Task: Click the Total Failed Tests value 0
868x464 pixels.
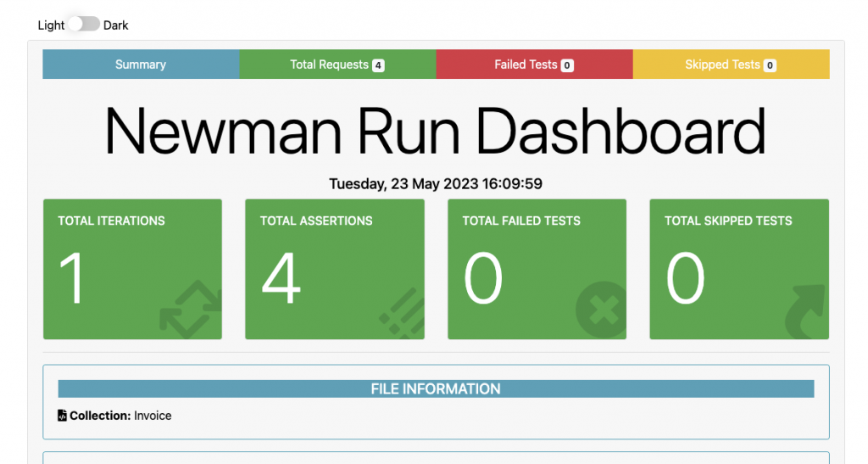Action: click(x=483, y=278)
